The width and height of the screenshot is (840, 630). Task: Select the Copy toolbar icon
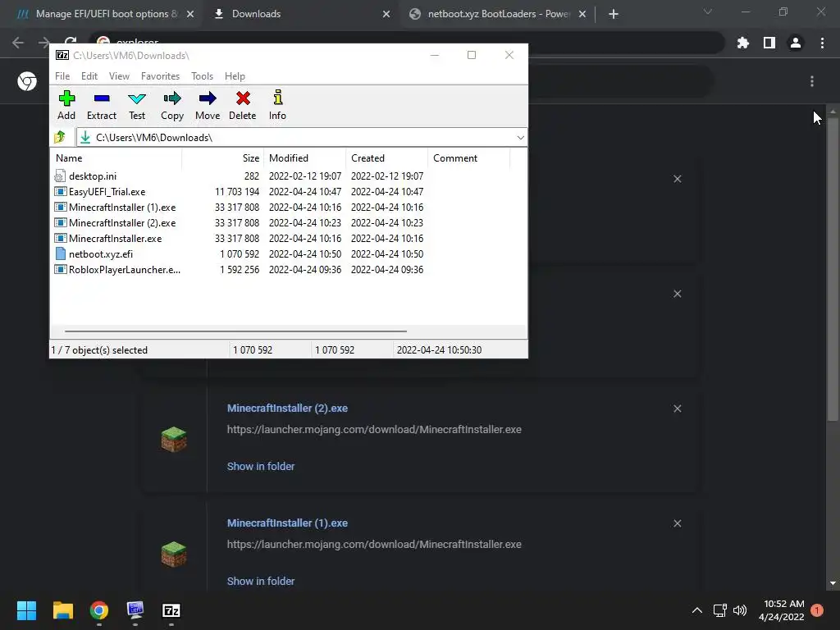click(x=172, y=98)
